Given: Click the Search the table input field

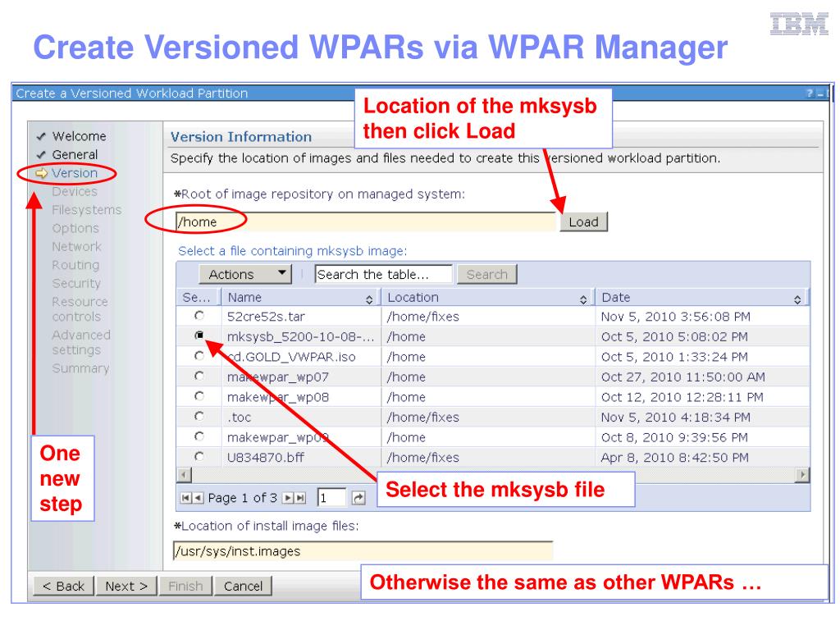Looking at the screenshot, I should 384,274.
